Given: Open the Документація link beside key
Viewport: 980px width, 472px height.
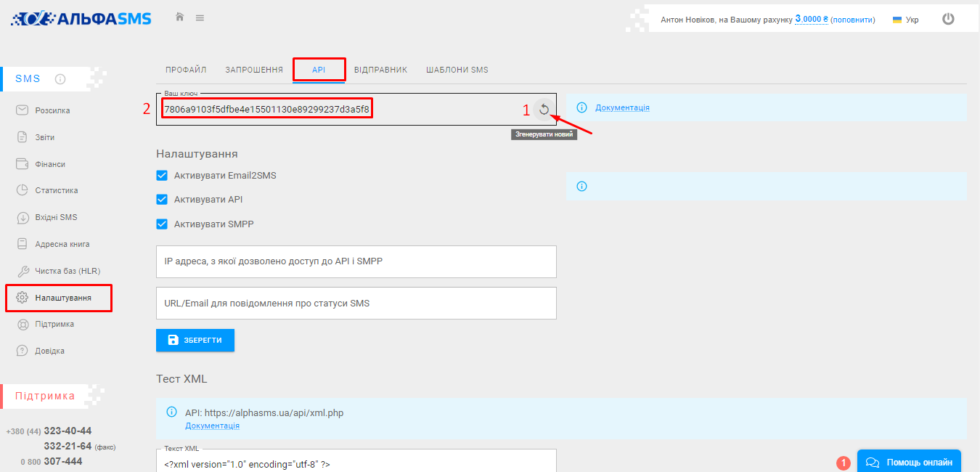Looking at the screenshot, I should [622, 107].
